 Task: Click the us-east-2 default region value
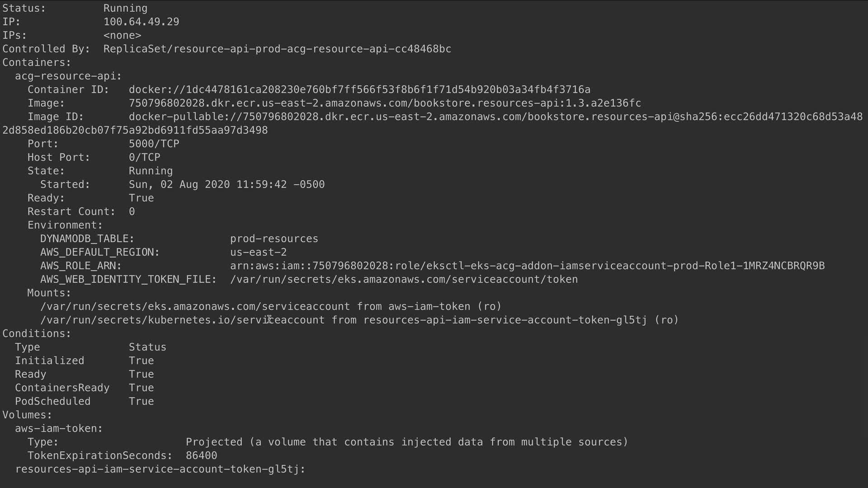click(x=258, y=252)
